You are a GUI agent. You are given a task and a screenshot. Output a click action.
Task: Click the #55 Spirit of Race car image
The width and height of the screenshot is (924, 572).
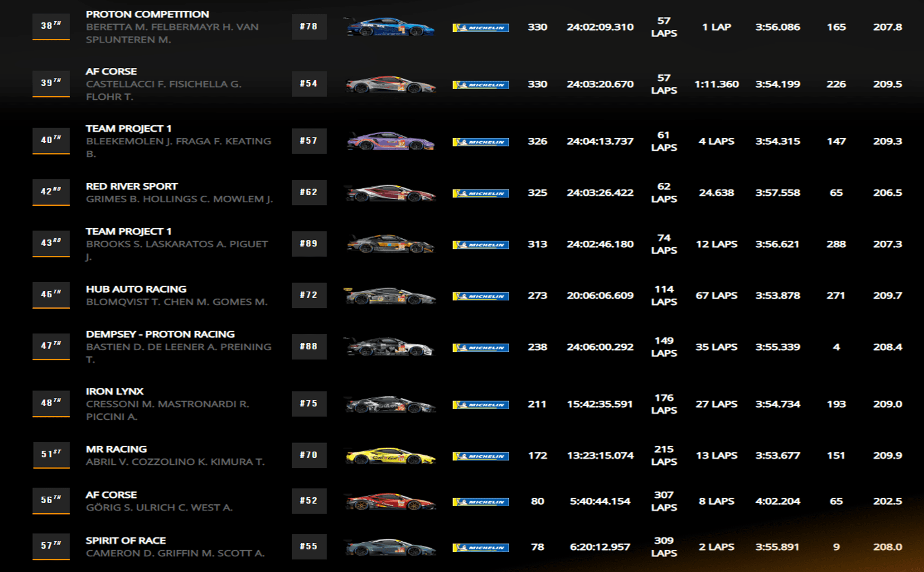click(x=390, y=547)
